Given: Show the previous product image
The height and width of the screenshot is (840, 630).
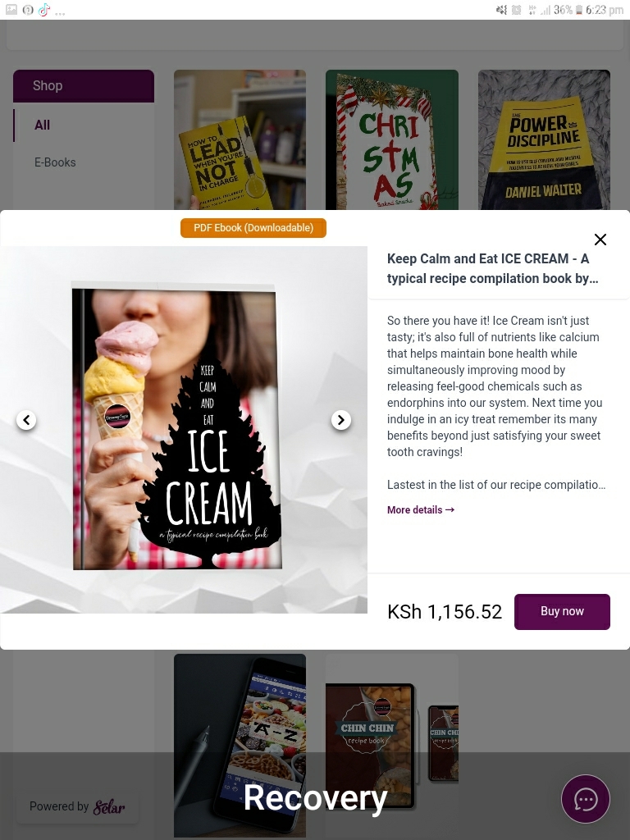Looking at the screenshot, I should [x=26, y=420].
